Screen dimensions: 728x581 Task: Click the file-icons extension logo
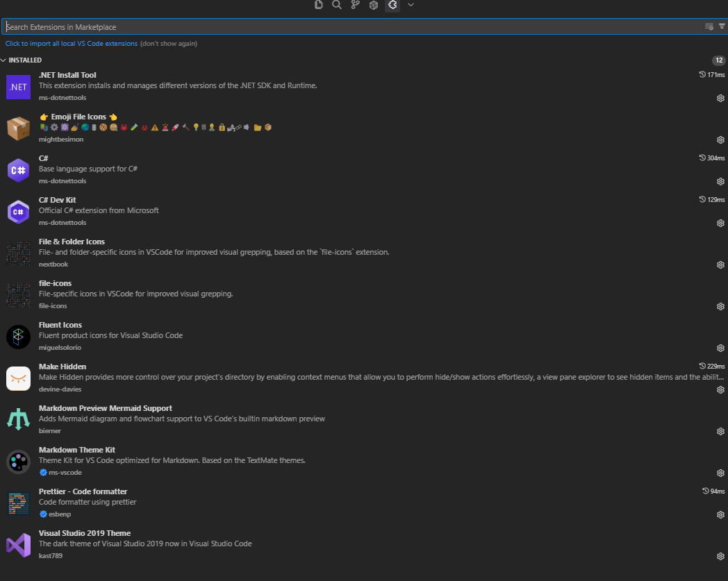pos(19,295)
